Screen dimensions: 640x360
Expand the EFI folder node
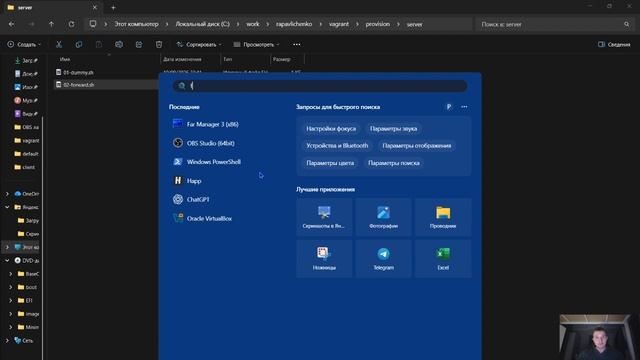point(11,300)
